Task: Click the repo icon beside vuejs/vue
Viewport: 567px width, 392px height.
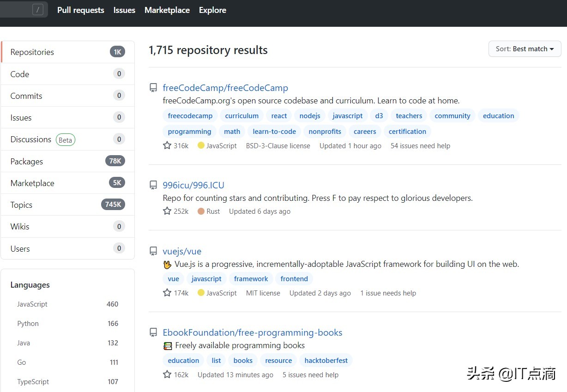Action: (153, 251)
